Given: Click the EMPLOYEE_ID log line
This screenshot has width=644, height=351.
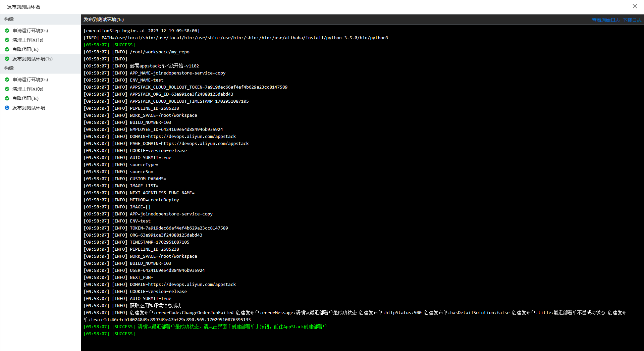Looking at the screenshot, I should pyautogui.click(x=153, y=129).
